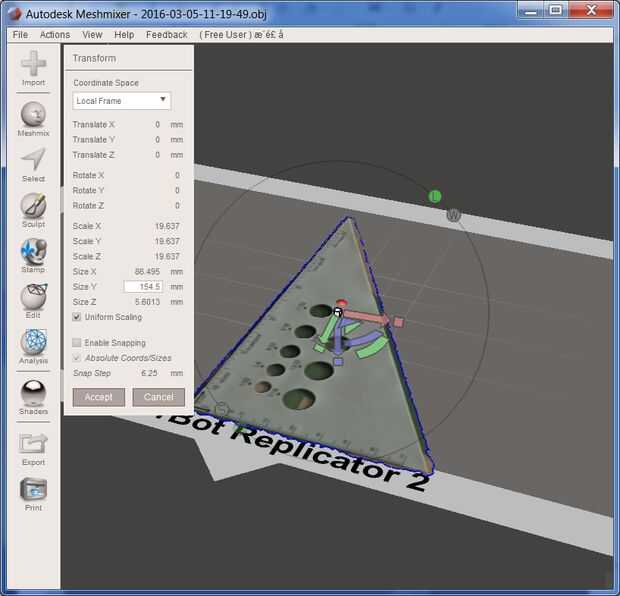Screen dimensions: 620x596
Task: Open the Meshmix tool
Action: [33, 114]
